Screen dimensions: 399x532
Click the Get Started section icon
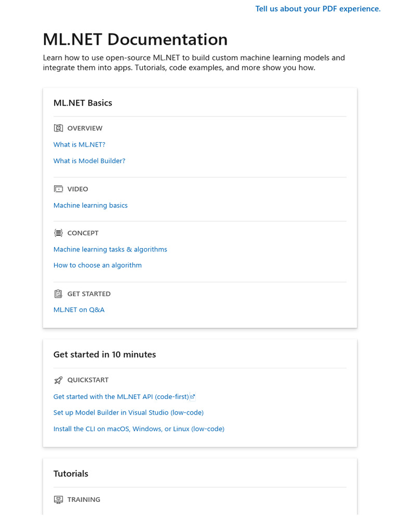tap(58, 294)
